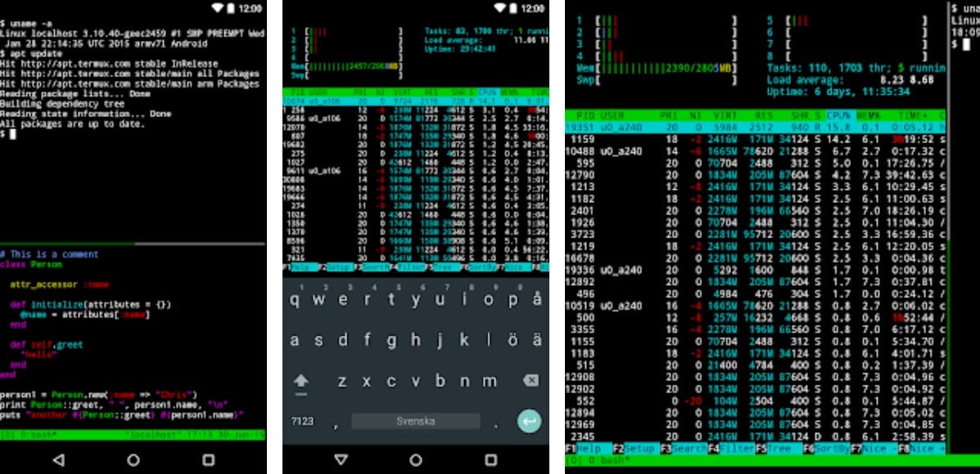Click the tmux status bar below the Ruby code
This screenshot has height=474, width=980.
[133, 434]
